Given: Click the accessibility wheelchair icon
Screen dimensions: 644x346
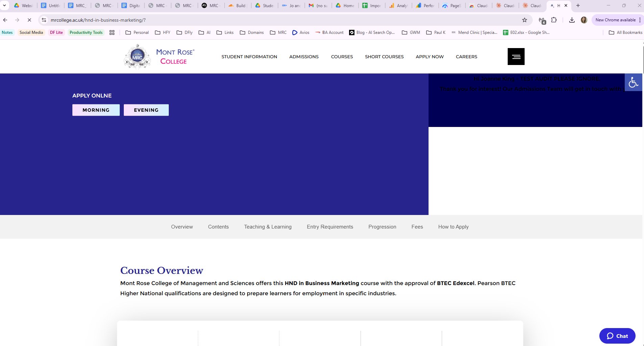Looking at the screenshot, I should click(633, 82).
